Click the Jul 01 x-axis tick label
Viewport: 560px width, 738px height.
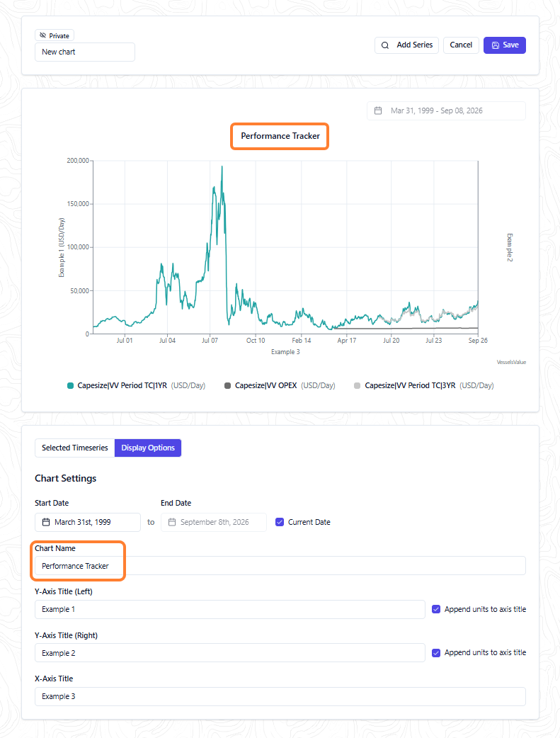coord(125,340)
